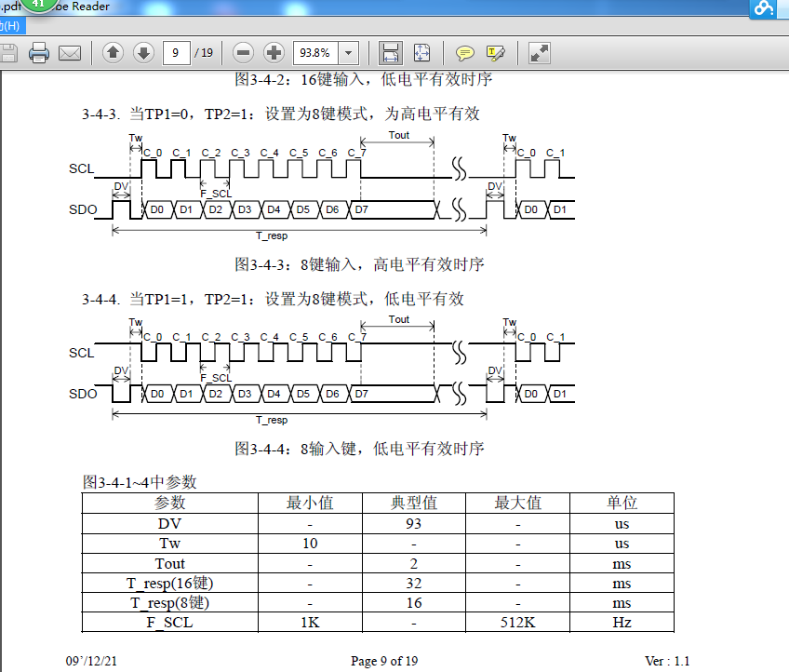Click the 单位 column header
This screenshot has height=672, width=789.
(x=622, y=503)
